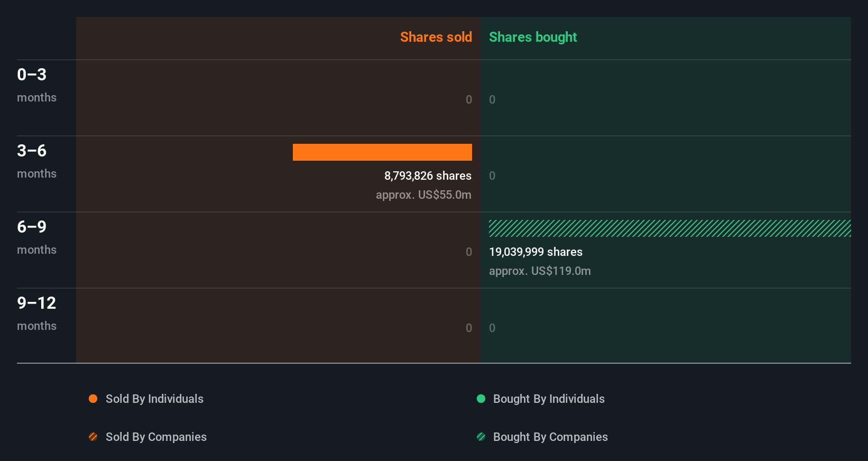The image size is (868, 461).
Task: Click the 0 sold value in 9–12 months row
Action: (469, 328)
